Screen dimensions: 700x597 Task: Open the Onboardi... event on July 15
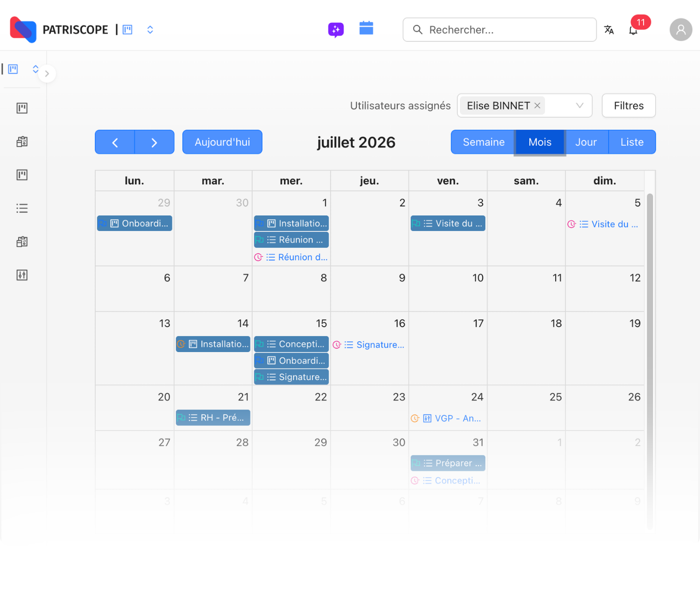[291, 360]
